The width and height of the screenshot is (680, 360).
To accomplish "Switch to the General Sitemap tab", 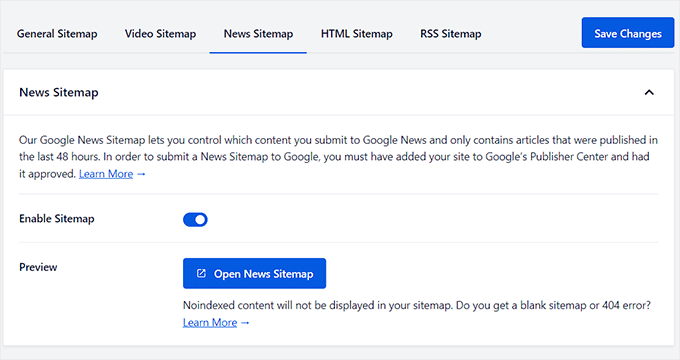I will (57, 34).
